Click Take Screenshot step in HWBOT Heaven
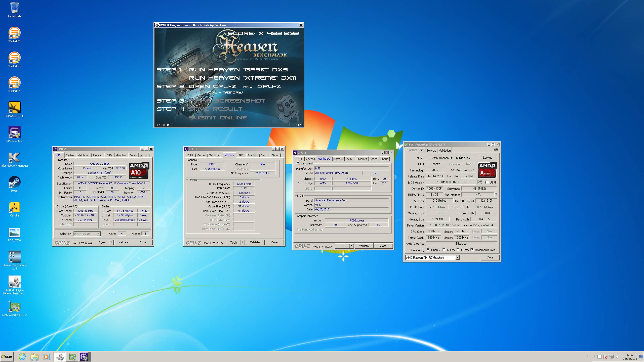This screenshot has height=362, width=644. pyautogui.click(x=227, y=101)
